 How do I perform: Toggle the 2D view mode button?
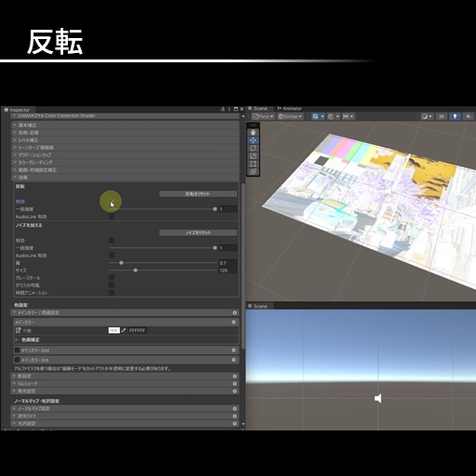(x=442, y=116)
